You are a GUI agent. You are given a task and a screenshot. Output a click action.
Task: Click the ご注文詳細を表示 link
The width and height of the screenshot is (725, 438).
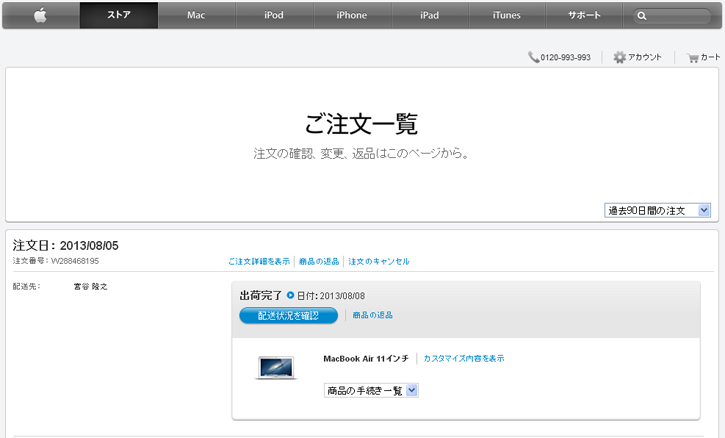point(259,261)
